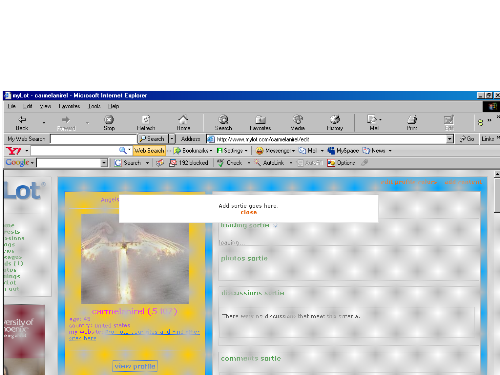The height and width of the screenshot is (375, 500).
Task: Open the IE Search pane
Action: [223, 122]
